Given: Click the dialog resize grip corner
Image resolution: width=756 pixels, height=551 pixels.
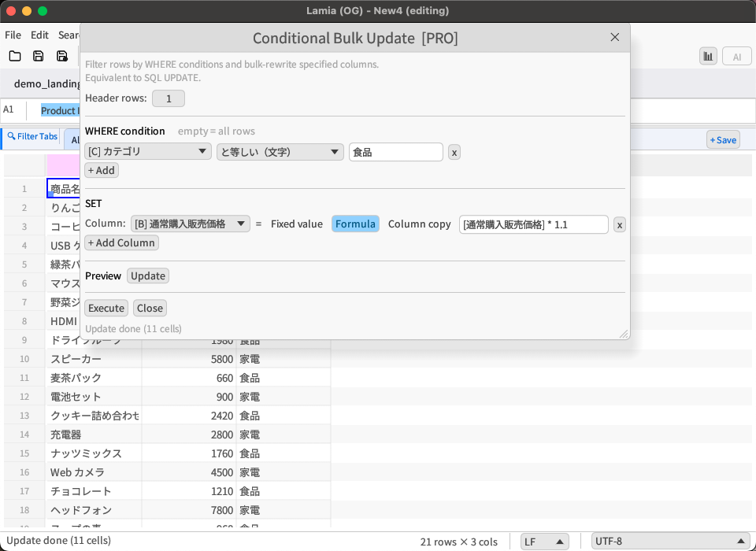Looking at the screenshot, I should tap(624, 334).
